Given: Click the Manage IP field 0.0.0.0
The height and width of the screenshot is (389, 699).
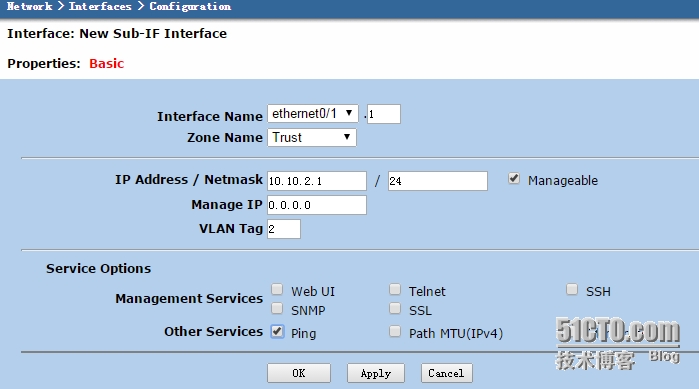Looking at the screenshot, I should 317,205.
